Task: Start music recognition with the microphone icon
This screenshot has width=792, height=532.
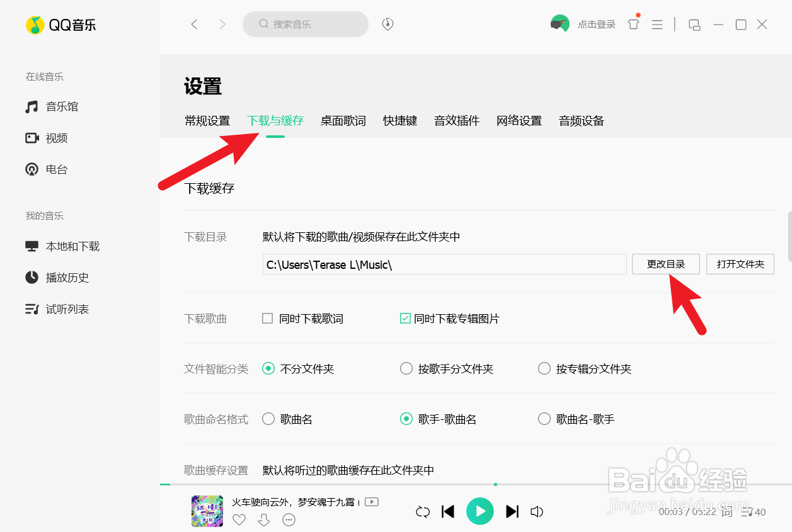Action: pos(387,23)
